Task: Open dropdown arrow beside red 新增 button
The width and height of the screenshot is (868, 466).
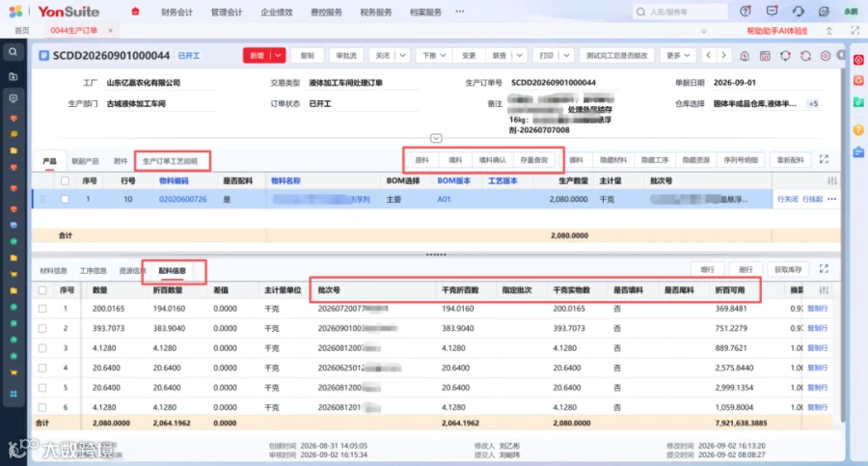Action: coord(278,55)
